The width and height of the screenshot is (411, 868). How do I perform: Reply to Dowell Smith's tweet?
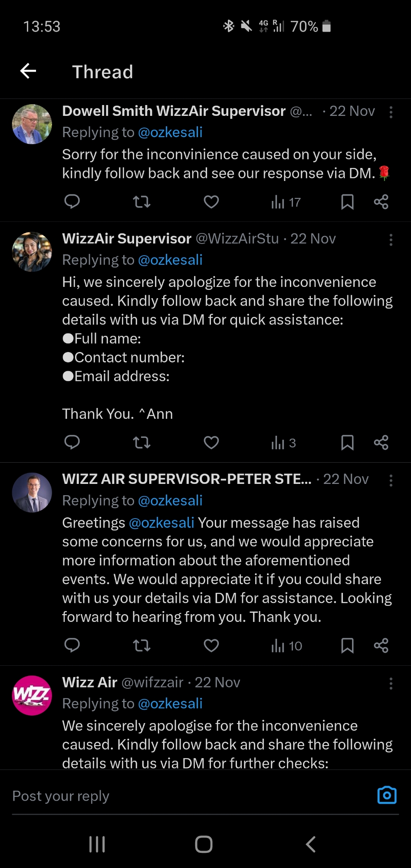[x=72, y=202]
